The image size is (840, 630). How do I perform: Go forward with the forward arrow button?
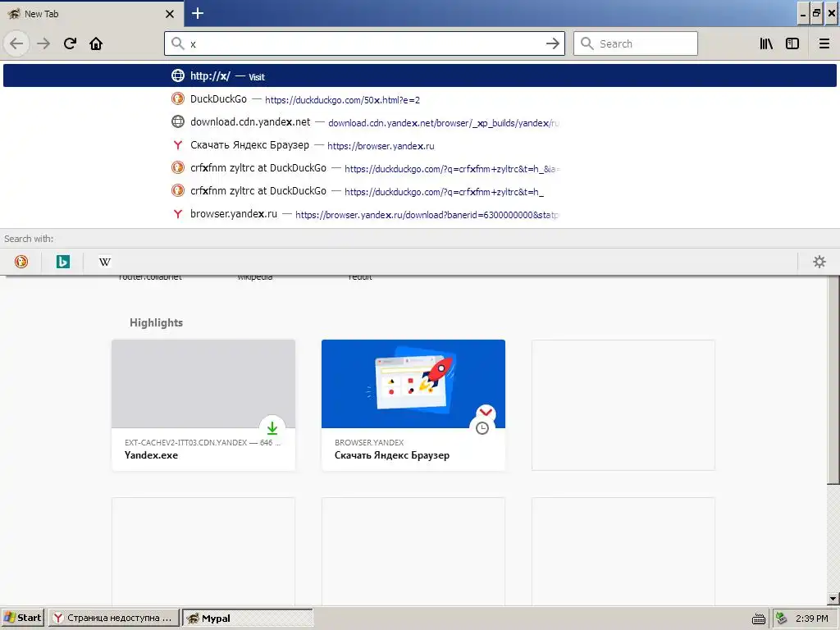pyautogui.click(x=43, y=43)
